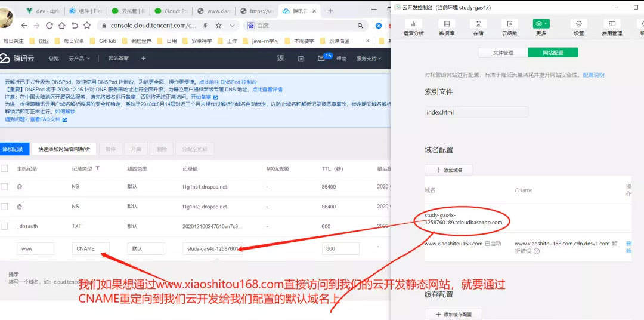Open the Baidu paw search-engine selector
The height and width of the screenshot is (320, 644).
[x=250, y=26]
